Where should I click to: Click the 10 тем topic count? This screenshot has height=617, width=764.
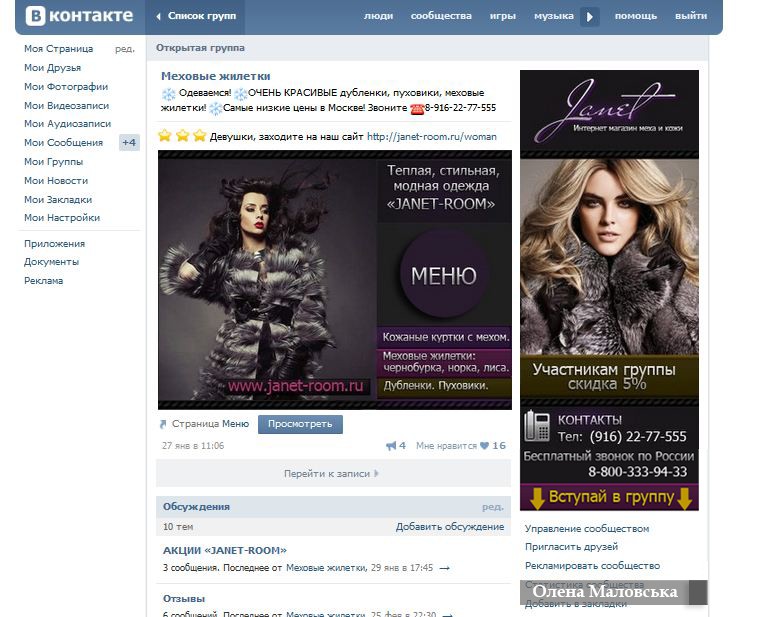(178, 527)
